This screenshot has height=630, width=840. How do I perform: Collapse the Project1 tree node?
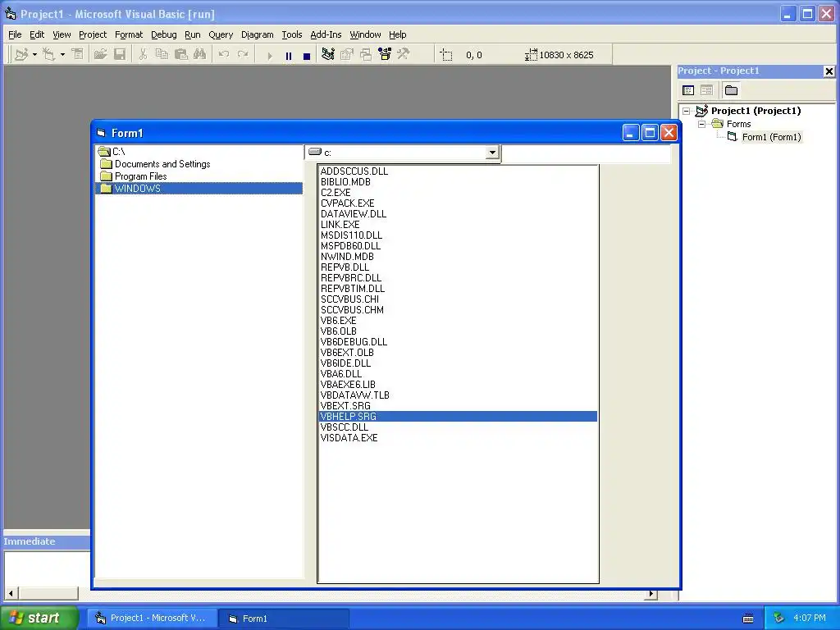tap(687, 112)
